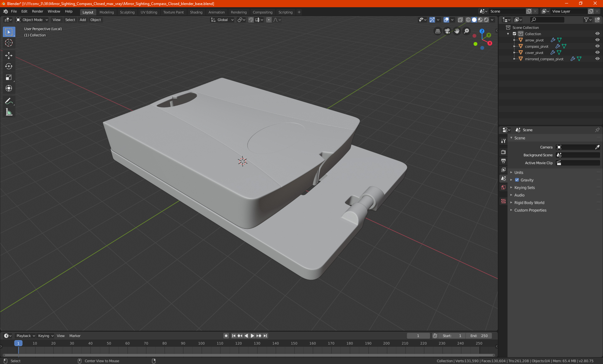Click the End frame field

tap(479, 336)
